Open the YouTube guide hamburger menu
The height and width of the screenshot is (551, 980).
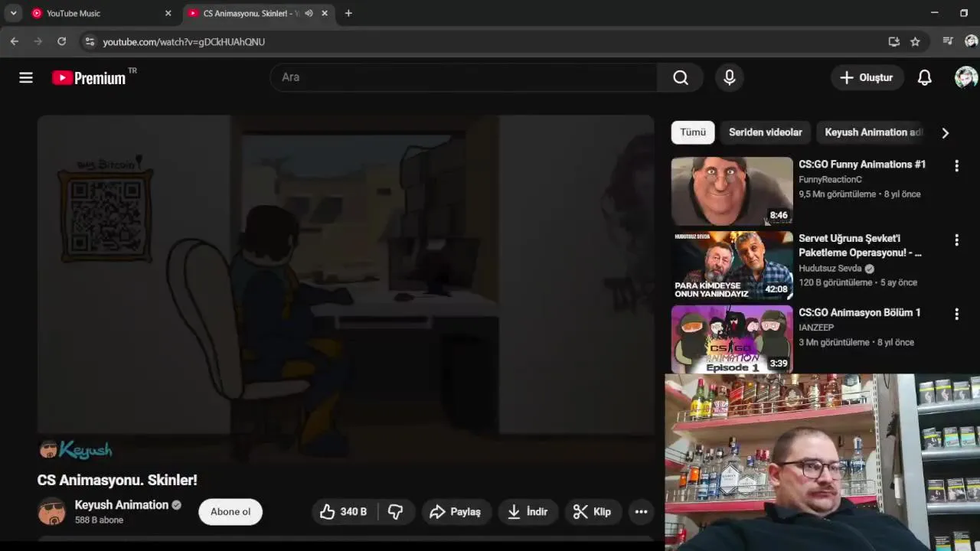click(x=26, y=77)
